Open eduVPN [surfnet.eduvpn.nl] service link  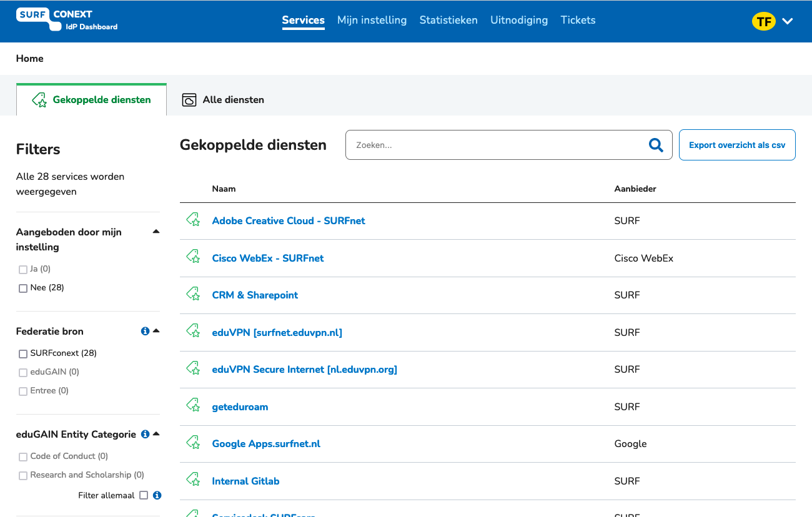tap(277, 332)
